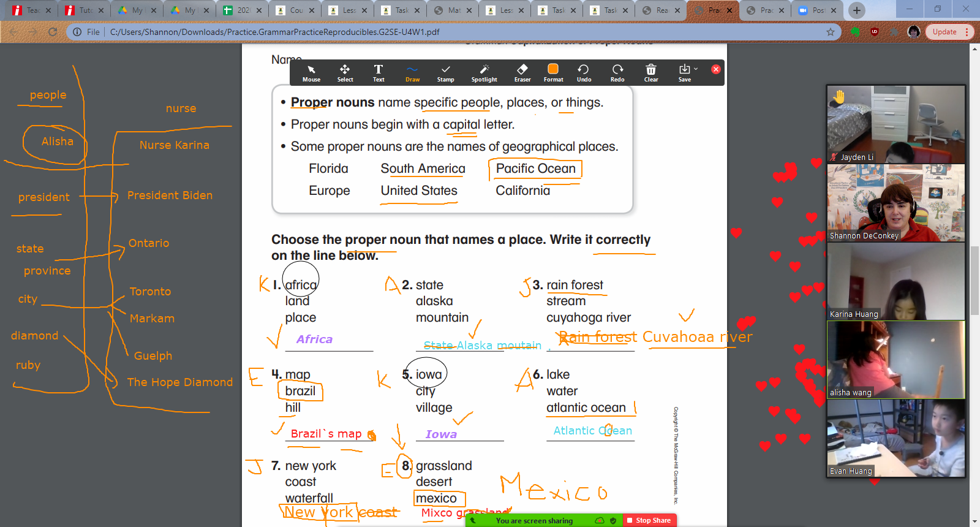Image resolution: width=980 pixels, height=527 pixels.
Task: Close the 'Post' tab
Action: click(834, 10)
